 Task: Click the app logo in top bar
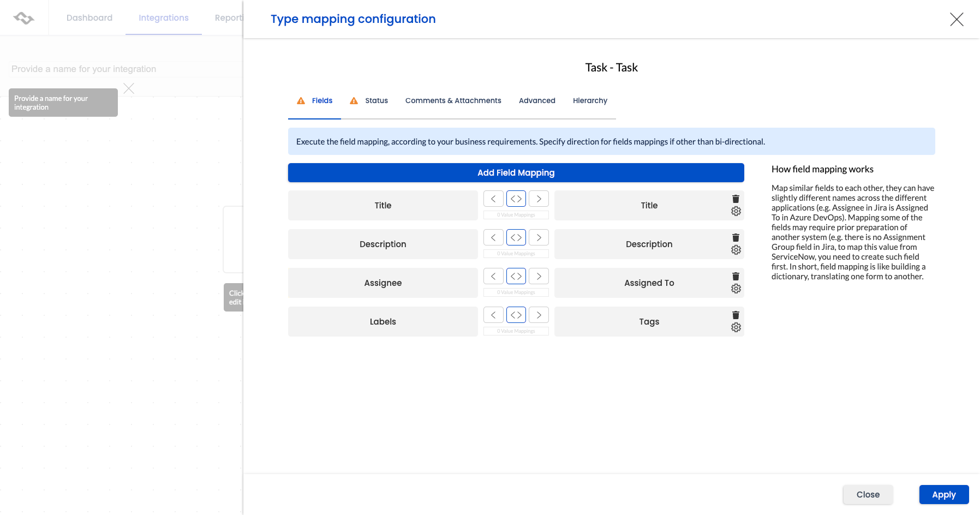[x=24, y=18]
